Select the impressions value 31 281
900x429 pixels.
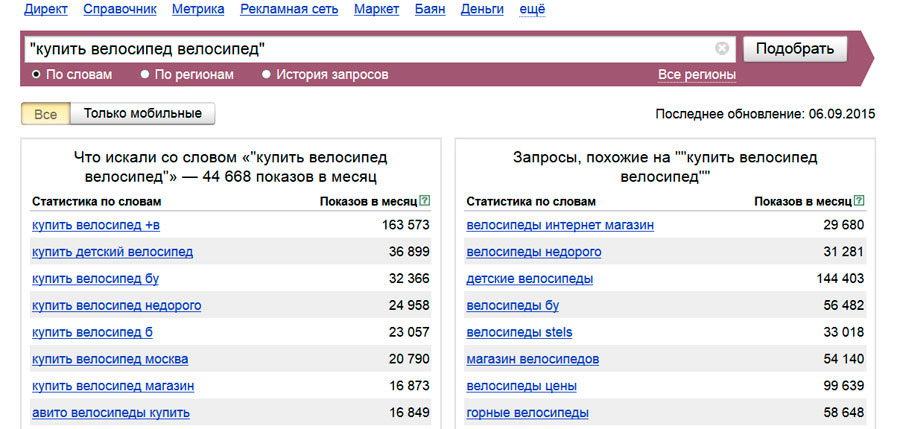pyautogui.click(x=843, y=252)
